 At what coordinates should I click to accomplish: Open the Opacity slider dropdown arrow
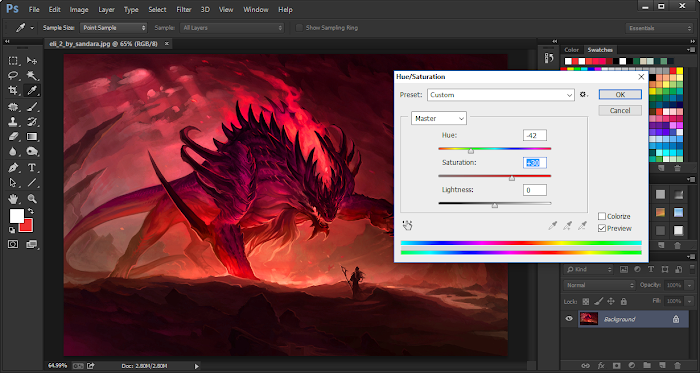690,285
